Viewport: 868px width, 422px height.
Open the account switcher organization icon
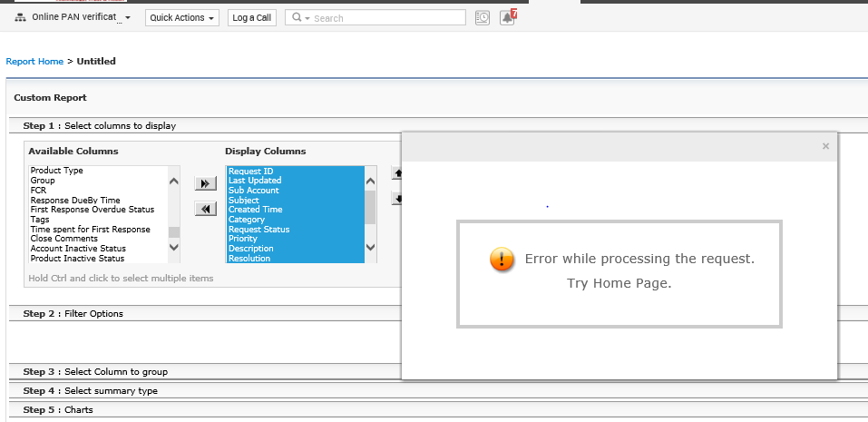(x=20, y=18)
